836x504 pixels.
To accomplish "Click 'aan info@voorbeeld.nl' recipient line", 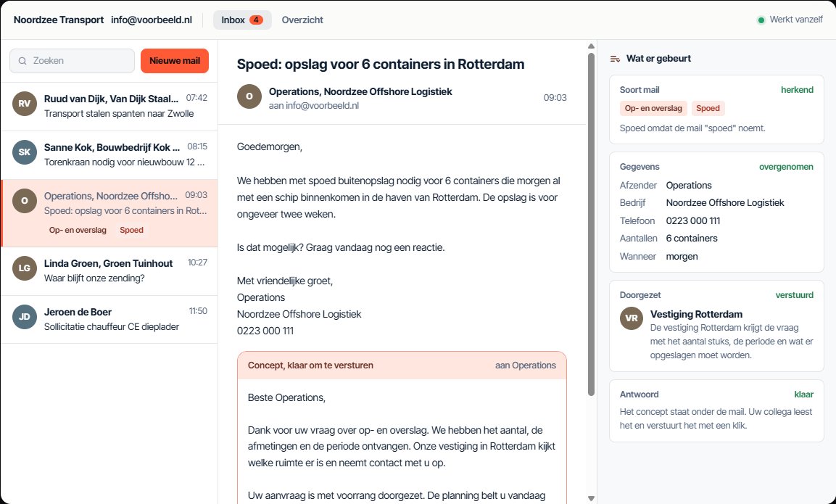I will [x=313, y=106].
